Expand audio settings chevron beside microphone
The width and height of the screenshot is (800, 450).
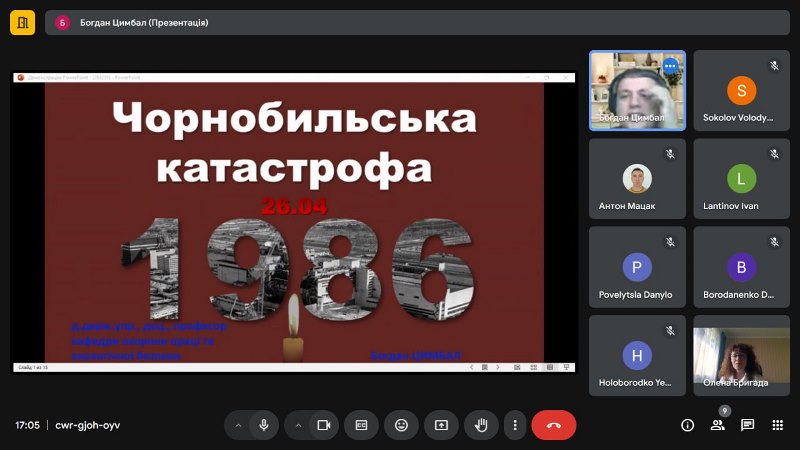(238, 425)
